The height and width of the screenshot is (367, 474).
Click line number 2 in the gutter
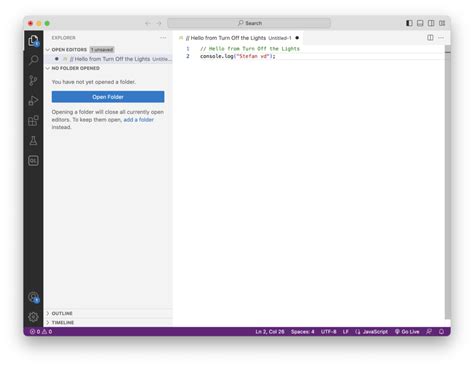click(x=188, y=56)
